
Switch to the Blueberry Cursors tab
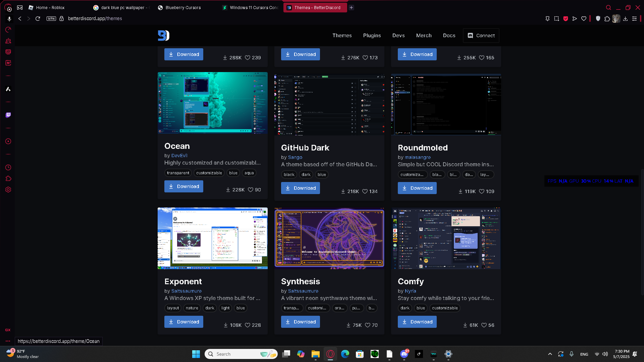183,7
